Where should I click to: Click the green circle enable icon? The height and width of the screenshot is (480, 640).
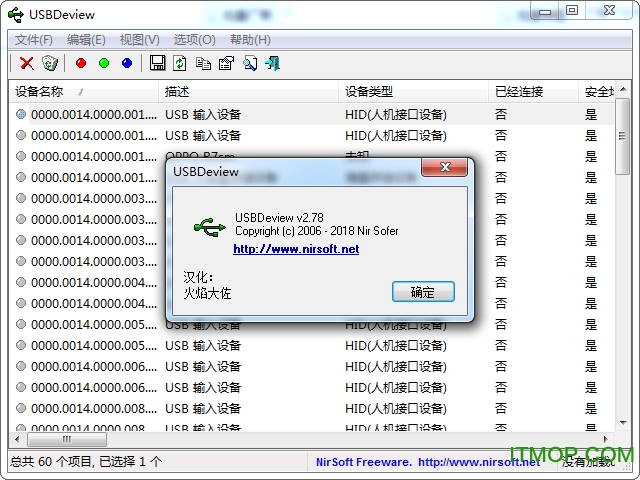[x=104, y=63]
